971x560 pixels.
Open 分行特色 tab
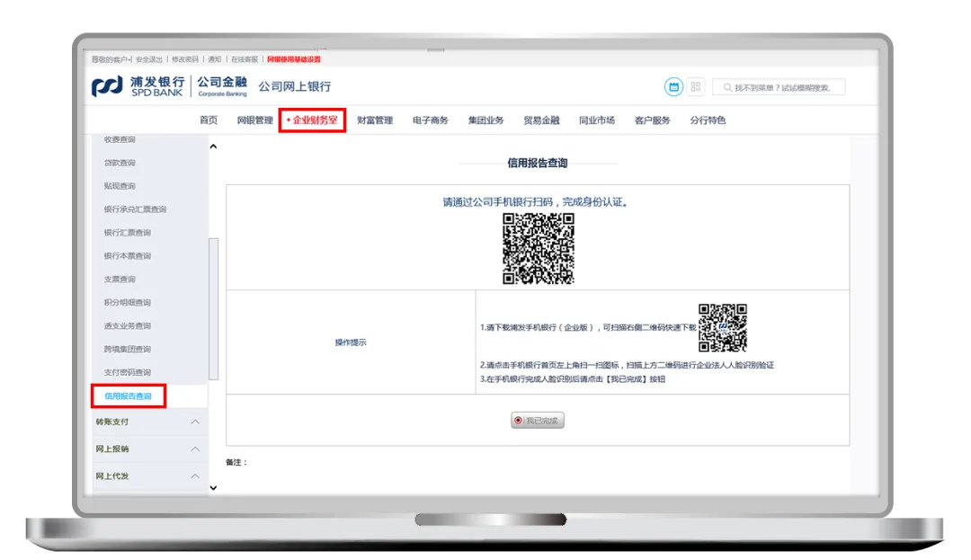708,120
